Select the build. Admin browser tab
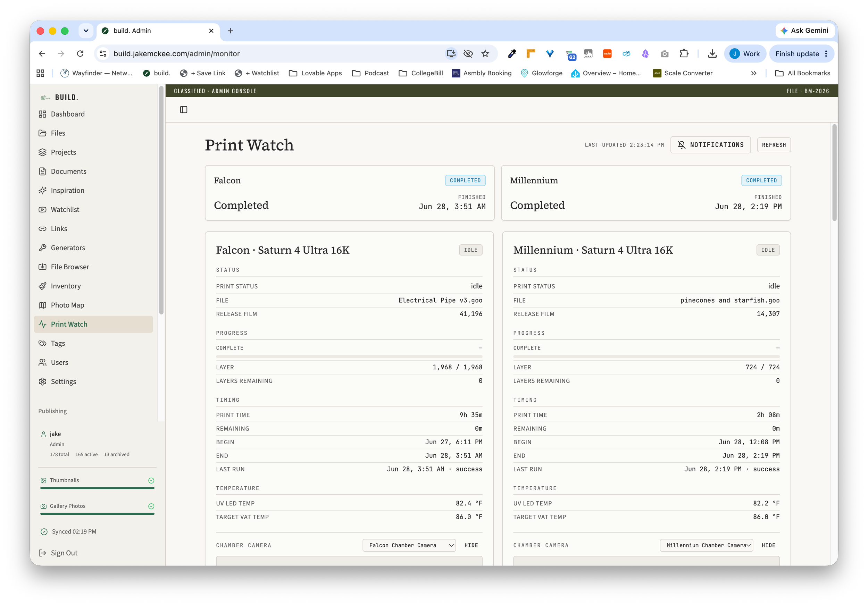The width and height of the screenshot is (868, 605). pyautogui.click(x=158, y=31)
